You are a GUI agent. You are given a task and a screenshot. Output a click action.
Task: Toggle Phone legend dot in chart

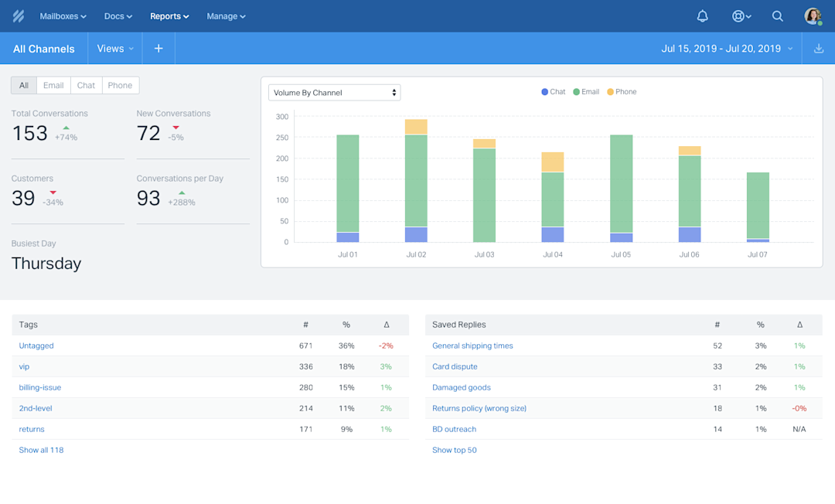click(x=610, y=92)
